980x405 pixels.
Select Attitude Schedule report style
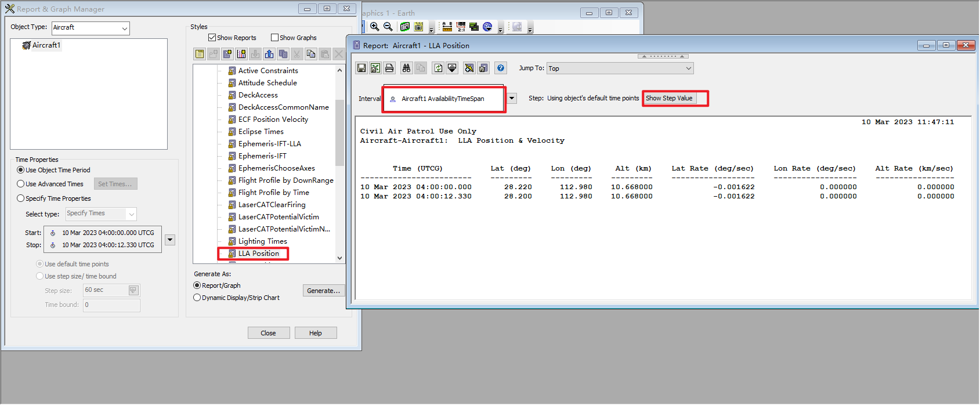tap(262, 83)
